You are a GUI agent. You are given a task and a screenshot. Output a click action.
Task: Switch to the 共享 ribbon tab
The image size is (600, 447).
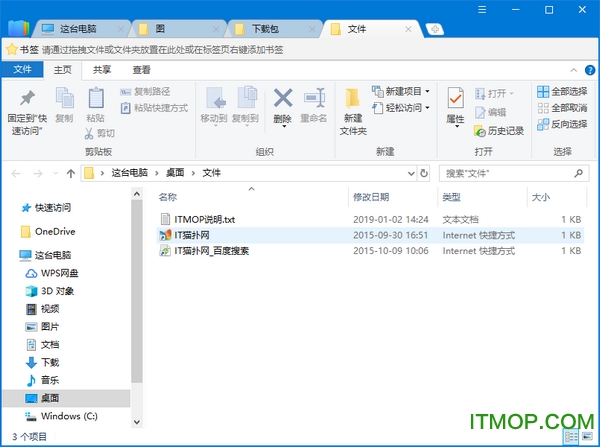pos(102,70)
